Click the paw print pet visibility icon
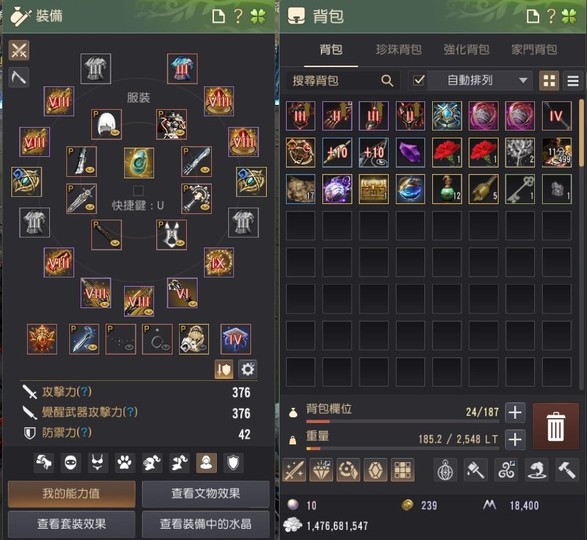The height and width of the screenshot is (540, 587). pos(125,463)
